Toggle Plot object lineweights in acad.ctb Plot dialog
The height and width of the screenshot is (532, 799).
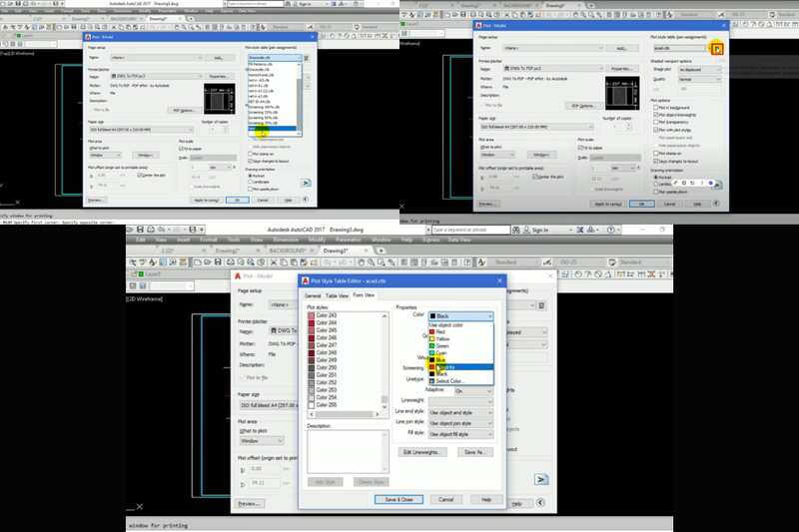pyautogui.click(x=656, y=115)
